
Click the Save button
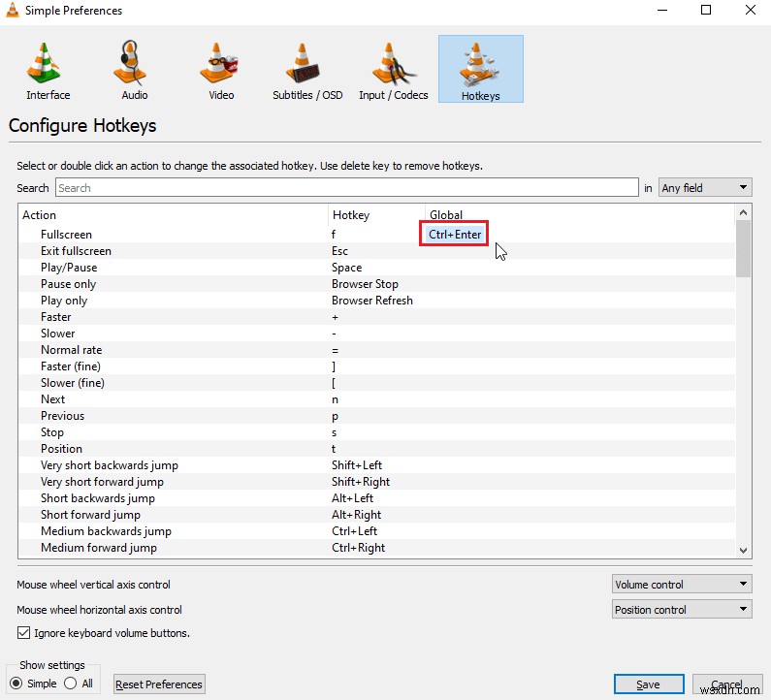coord(649,684)
